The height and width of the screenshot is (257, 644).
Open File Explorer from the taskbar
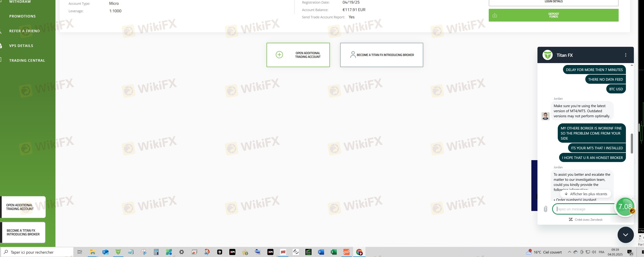coord(93,252)
